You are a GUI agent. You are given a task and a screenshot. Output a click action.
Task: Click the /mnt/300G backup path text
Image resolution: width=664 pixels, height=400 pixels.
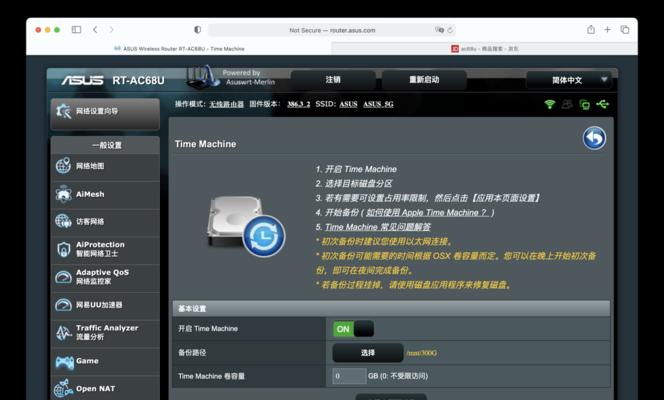[421, 353]
